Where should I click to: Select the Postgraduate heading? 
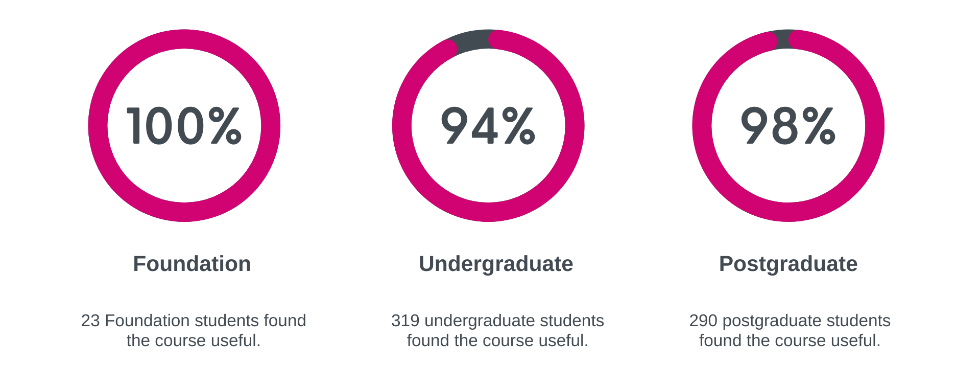[788, 264]
